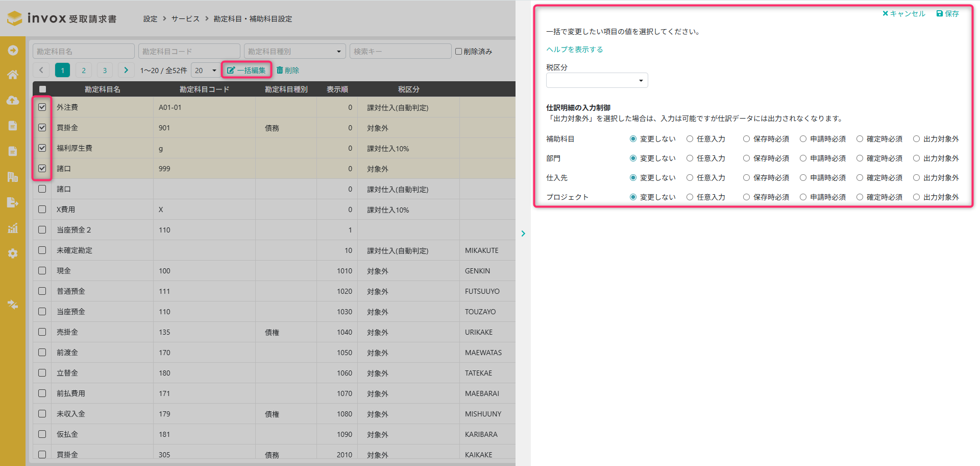
Task: Click サービス in the breadcrumb
Action: (x=185, y=19)
